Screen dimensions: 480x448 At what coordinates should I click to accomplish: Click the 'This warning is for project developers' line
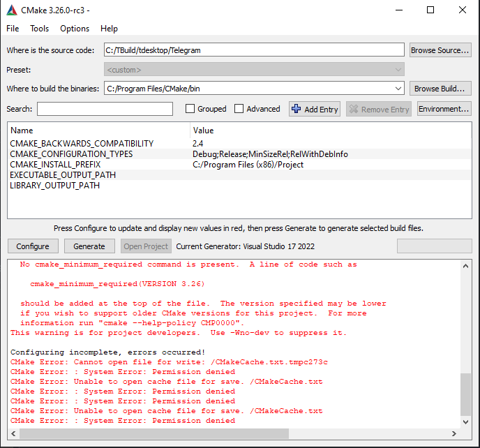click(179, 333)
